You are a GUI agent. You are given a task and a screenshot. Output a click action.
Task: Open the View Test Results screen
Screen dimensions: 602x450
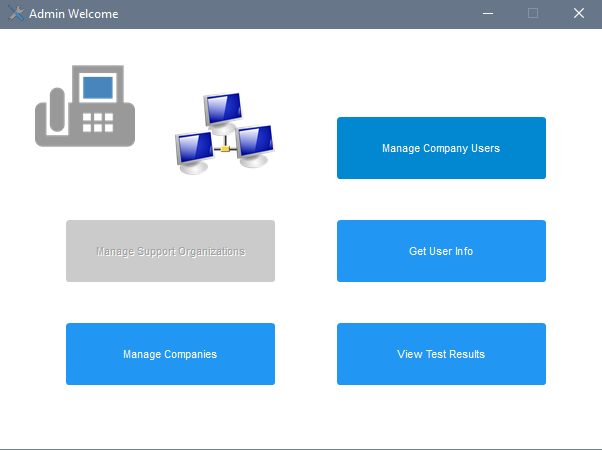441,354
